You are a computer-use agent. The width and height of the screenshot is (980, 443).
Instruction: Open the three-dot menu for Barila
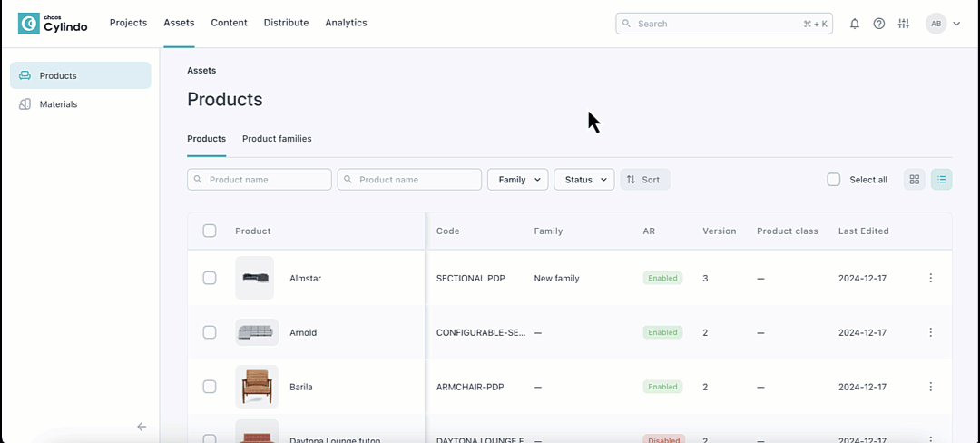coord(930,387)
